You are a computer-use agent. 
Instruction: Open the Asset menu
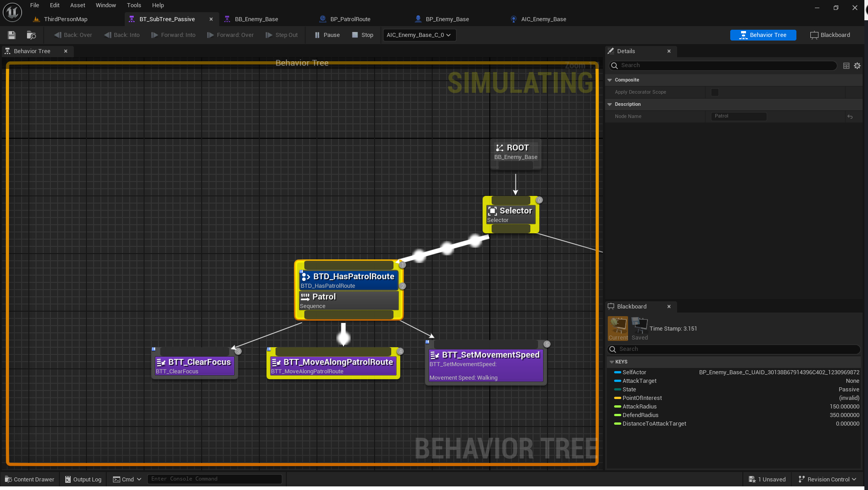[77, 5]
